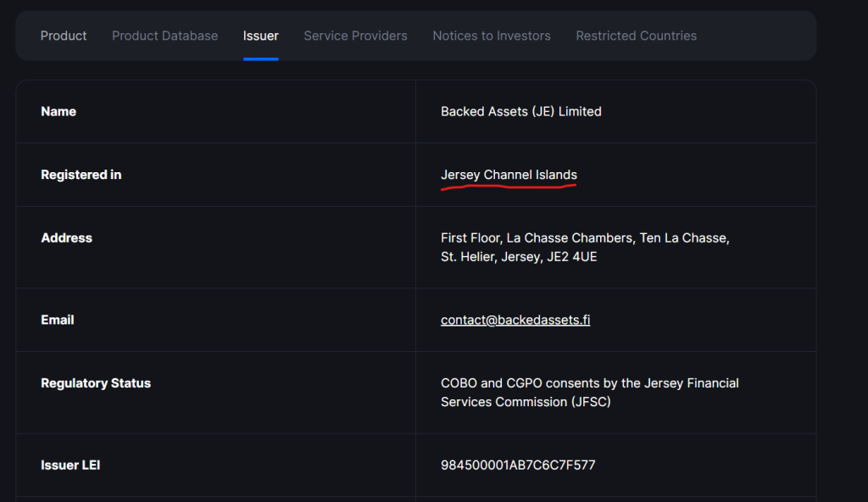Click the Issuer LEI row label
This screenshot has width=868, height=502.
coord(70,465)
